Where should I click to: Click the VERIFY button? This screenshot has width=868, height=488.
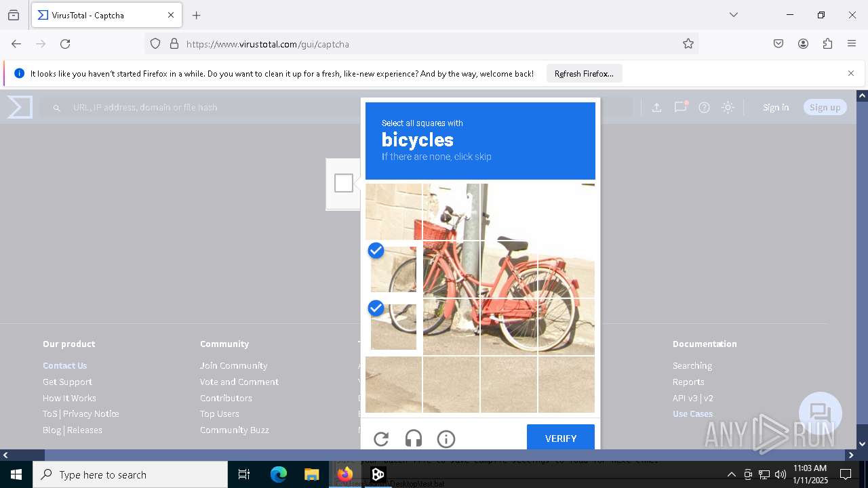pyautogui.click(x=561, y=438)
